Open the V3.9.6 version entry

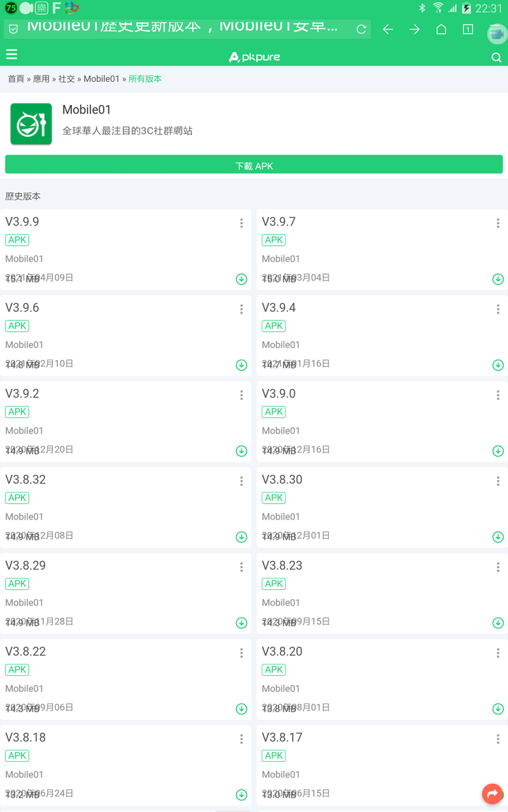(126, 336)
